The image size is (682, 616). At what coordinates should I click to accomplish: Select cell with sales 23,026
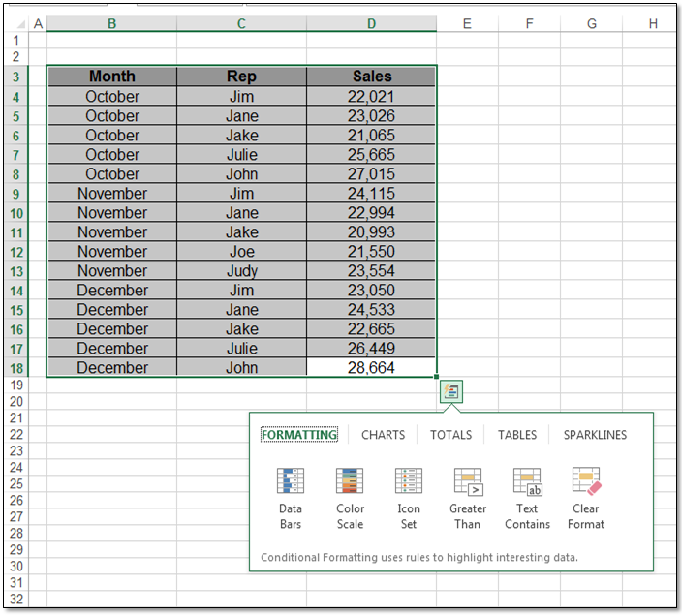(x=371, y=115)
